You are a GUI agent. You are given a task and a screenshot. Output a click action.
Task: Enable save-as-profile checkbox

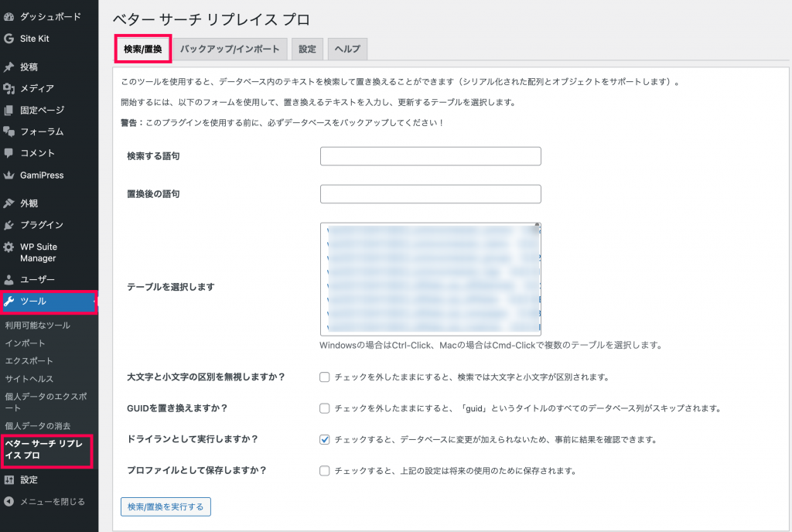pos(324,471)
